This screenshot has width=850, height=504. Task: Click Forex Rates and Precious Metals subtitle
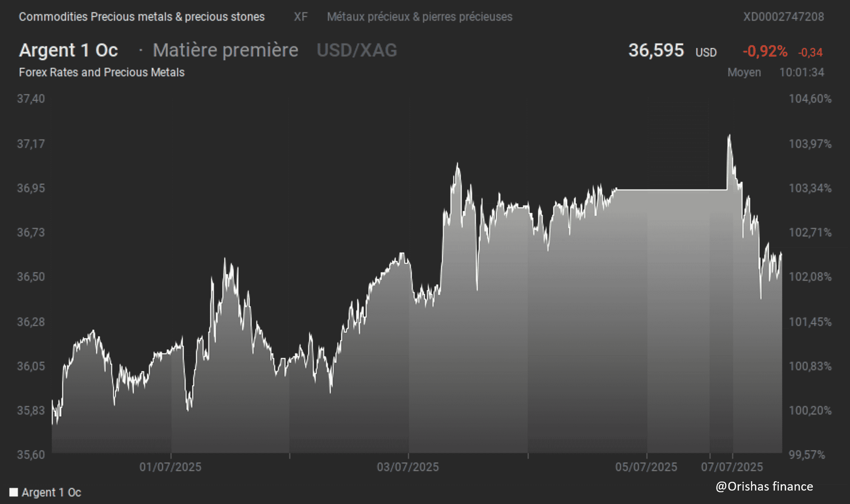pyautogui.click(x=101, y=72)
